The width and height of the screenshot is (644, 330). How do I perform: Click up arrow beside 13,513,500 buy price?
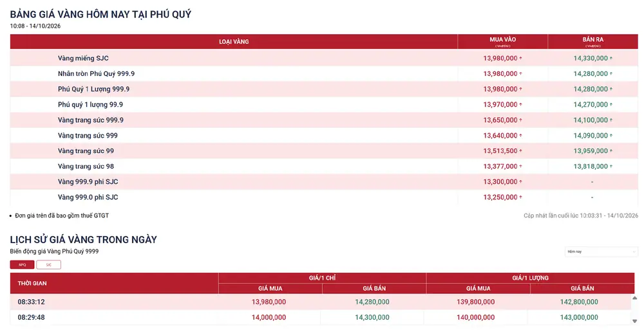coord(521,151)
